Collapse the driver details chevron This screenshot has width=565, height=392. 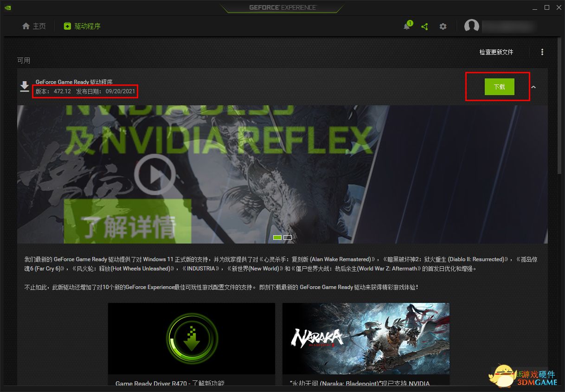tap(533, 87)
